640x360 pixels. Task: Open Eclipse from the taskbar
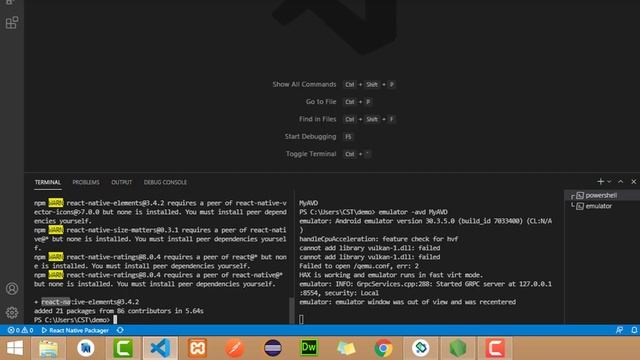click(x=272, y=348)
